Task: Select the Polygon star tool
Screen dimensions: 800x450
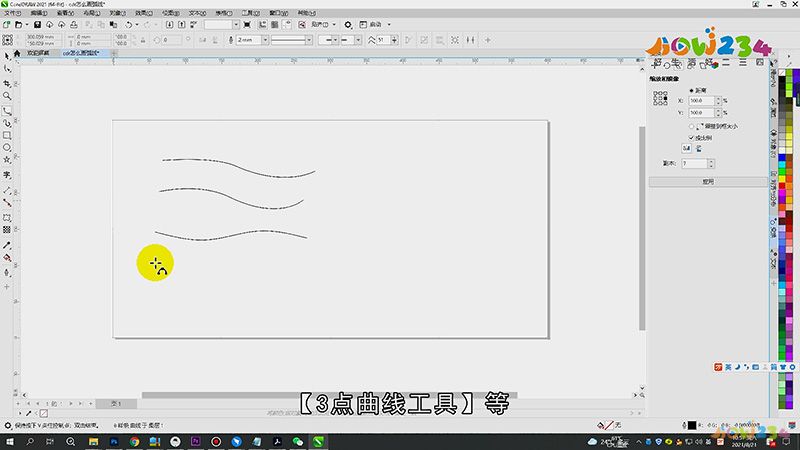Action: (7, 160)
